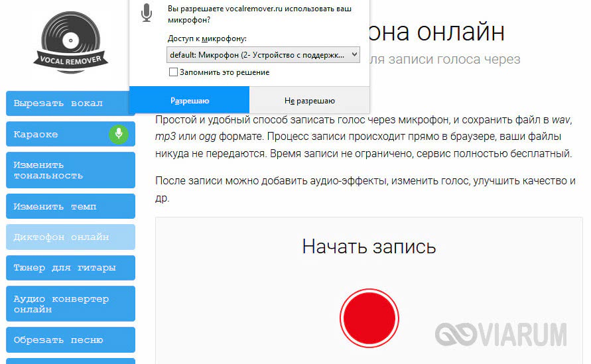This screenshot has width=591, height=364.
Task: Click the "Разрешаю" allow button
Action: (x=190, y=101)
